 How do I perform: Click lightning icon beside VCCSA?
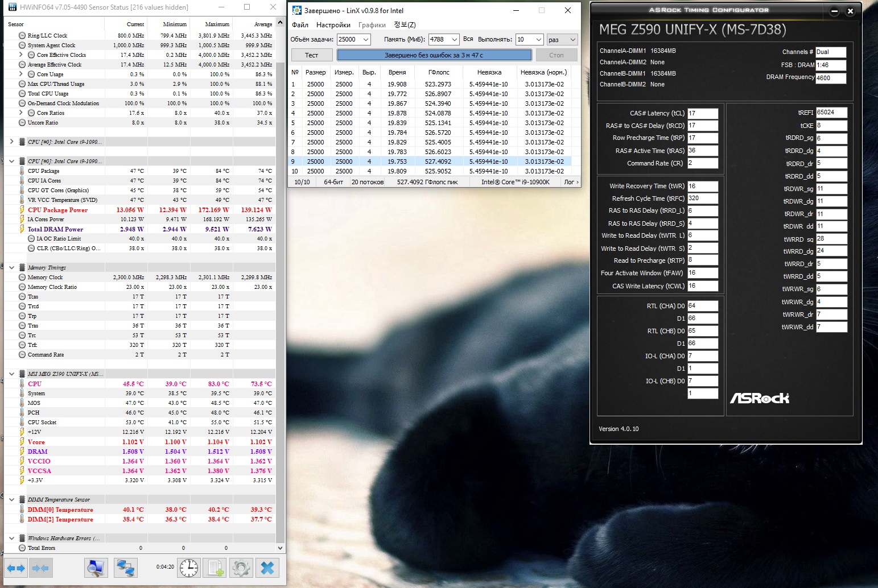click(22, 471)
